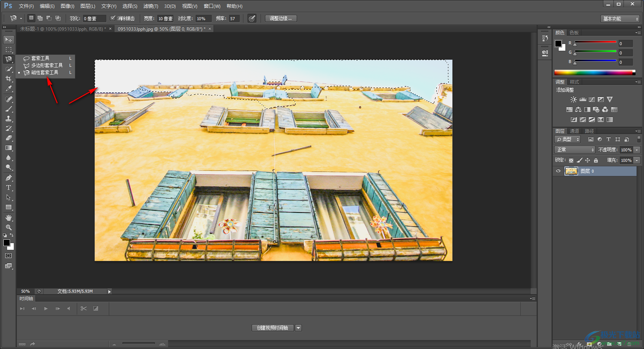Switch to the Channels tab
The width and height of the screenshot is (644, 349).
574,131
